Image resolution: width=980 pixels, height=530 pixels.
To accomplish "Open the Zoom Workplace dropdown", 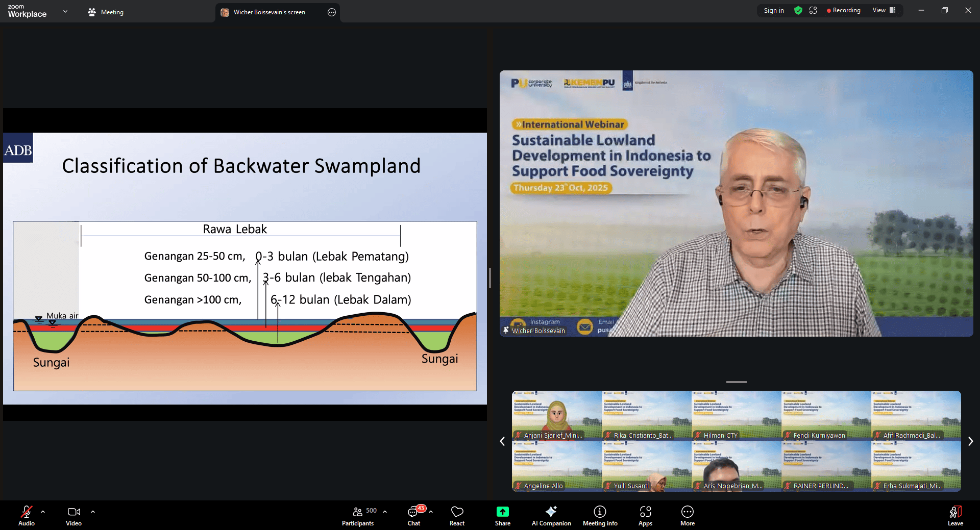I will (x=65, y=11).
